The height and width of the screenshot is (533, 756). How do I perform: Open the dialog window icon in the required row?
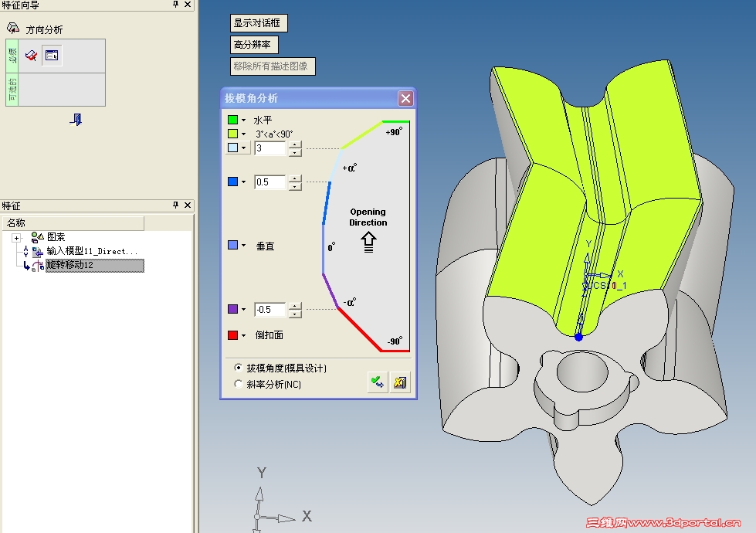coord(52,56)
